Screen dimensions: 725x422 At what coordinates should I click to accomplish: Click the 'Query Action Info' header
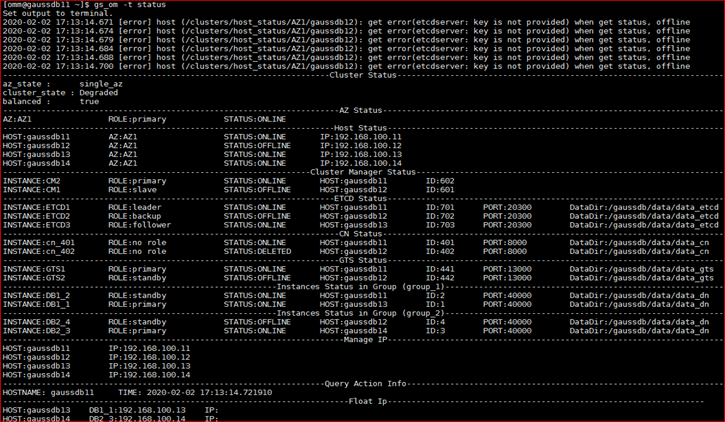365,384
